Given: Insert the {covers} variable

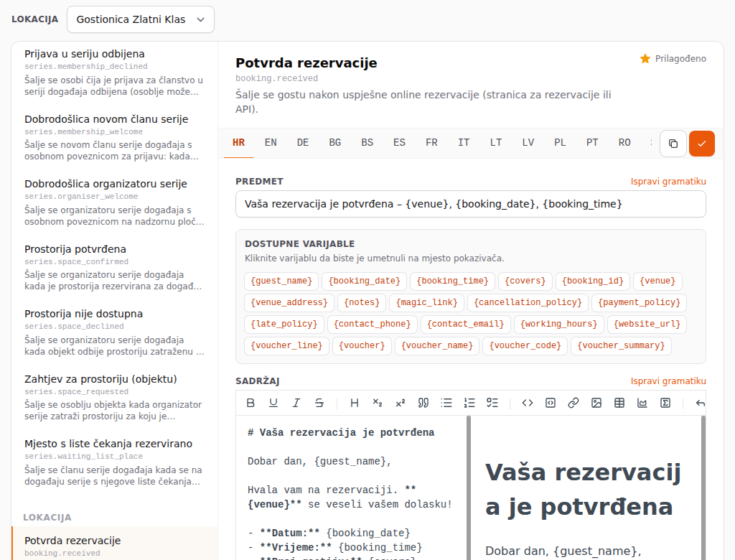Looking at the screenshot, I should click(x=525, y=281).
